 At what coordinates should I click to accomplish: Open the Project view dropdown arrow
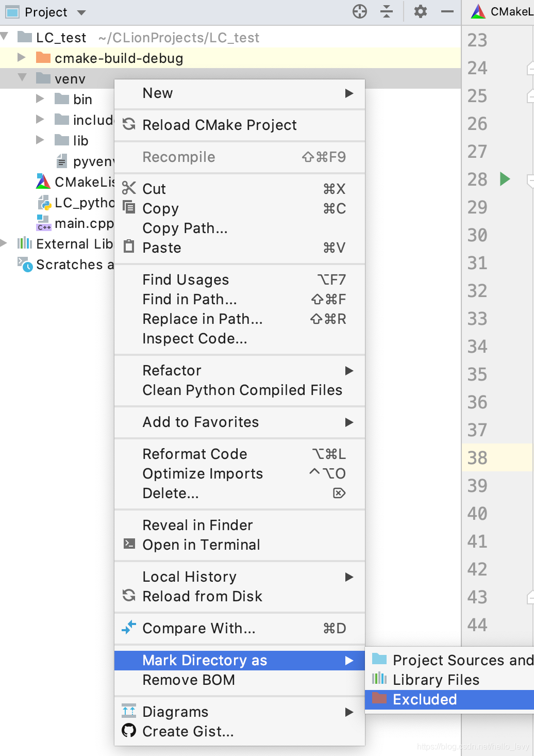(x=81, y=12)
